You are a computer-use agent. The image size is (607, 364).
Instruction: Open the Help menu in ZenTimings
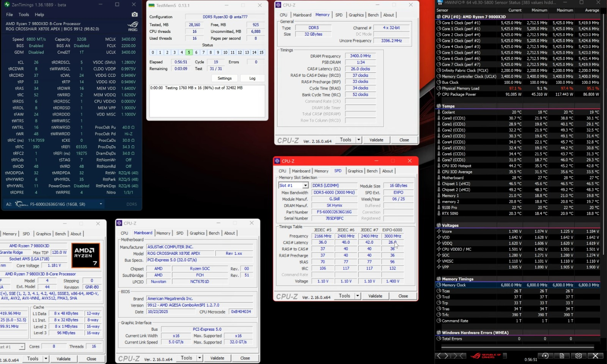point(39,14)
